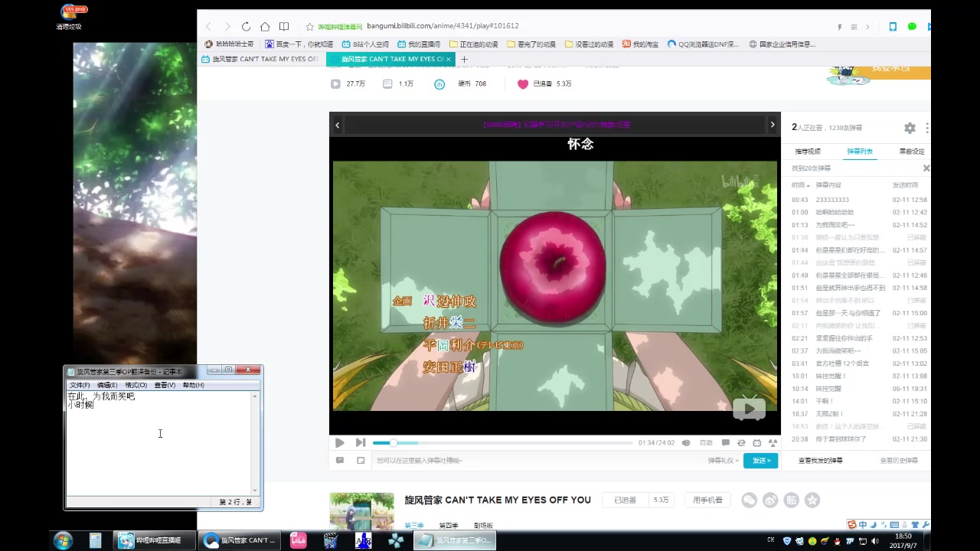Image resolution: width=980 pixels, height=551 pixels.
Task: Go to browser home icon
Action: 265,26
